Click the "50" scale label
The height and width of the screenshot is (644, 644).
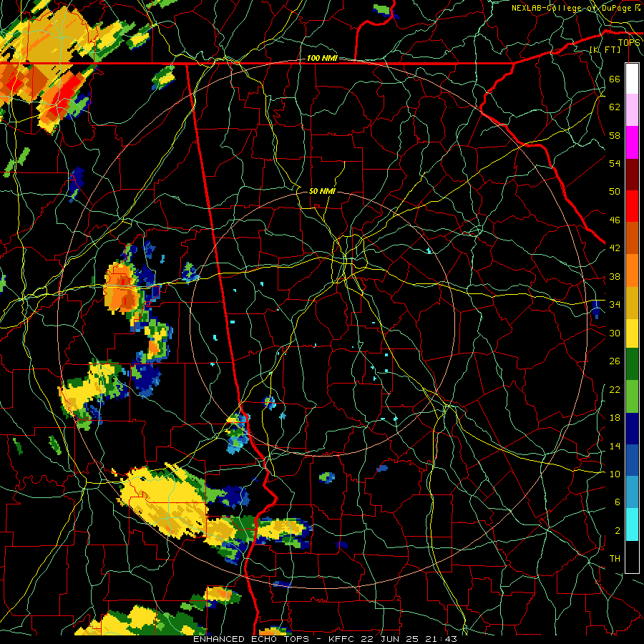click(x=615, y=192)
